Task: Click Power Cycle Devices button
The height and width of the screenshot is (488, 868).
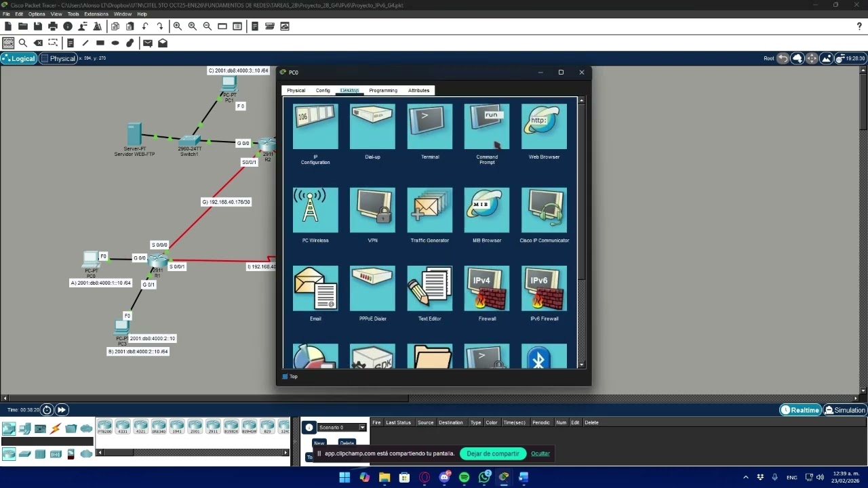Action: click(47, 410)
